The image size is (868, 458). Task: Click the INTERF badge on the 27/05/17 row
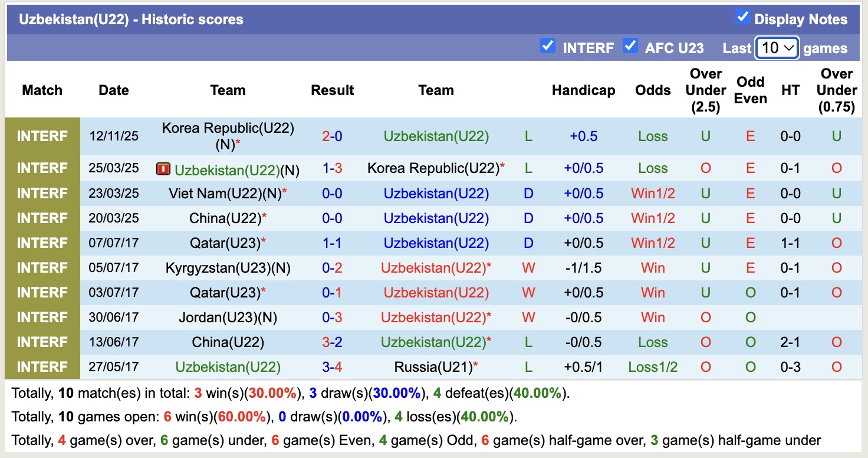42,366
